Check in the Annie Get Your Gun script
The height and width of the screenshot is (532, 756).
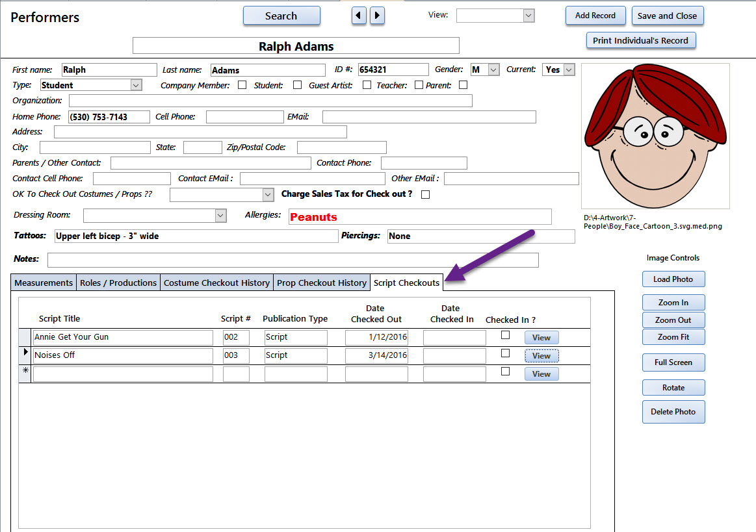[x=505, y=335]
